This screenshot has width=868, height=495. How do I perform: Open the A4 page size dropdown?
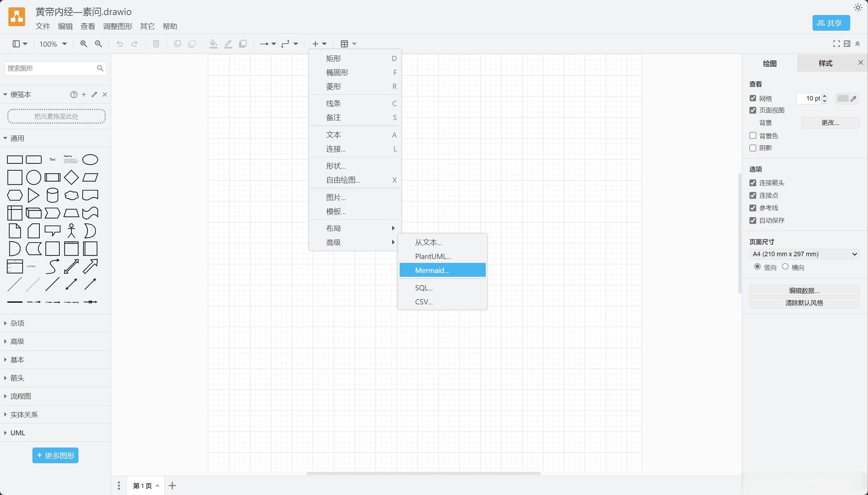804,254
